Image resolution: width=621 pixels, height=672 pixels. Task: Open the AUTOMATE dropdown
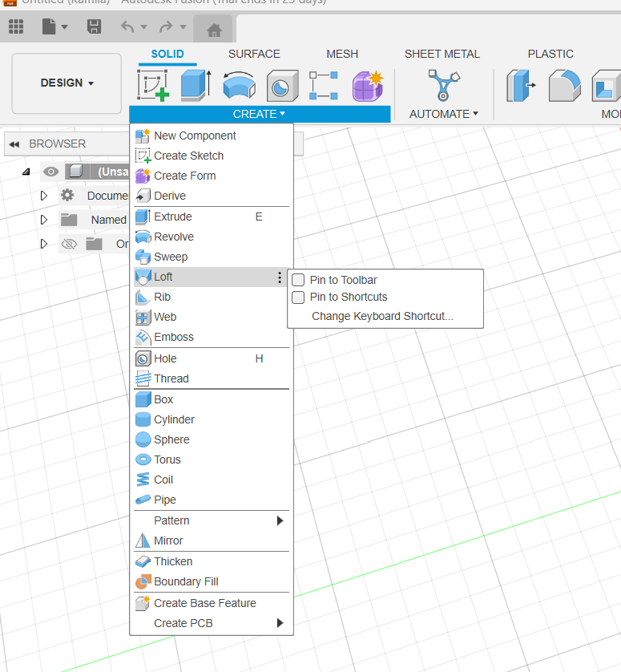[x=444, y=114]
